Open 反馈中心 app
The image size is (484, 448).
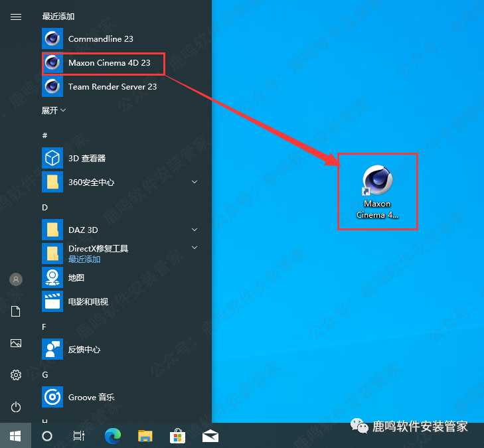pos(122,349)
